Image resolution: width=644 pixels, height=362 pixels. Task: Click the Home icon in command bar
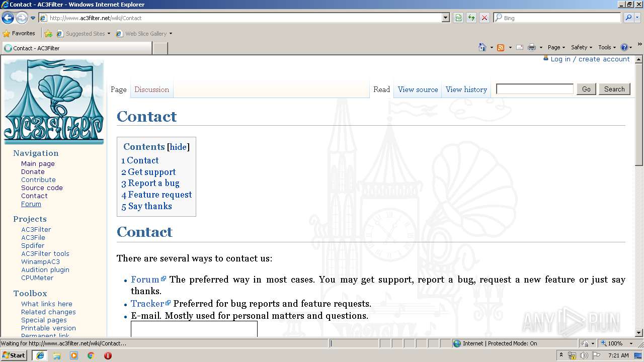tap(482, 47)
